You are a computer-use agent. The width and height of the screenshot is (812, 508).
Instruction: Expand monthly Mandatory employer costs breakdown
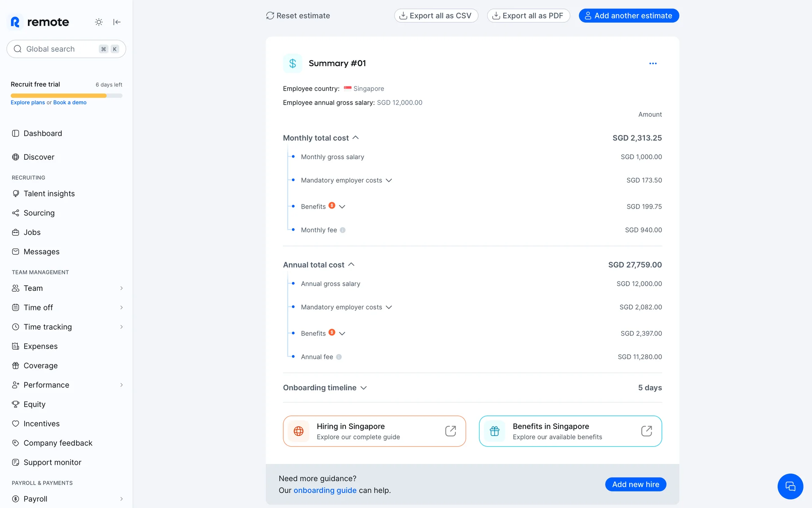pos(389,180)
